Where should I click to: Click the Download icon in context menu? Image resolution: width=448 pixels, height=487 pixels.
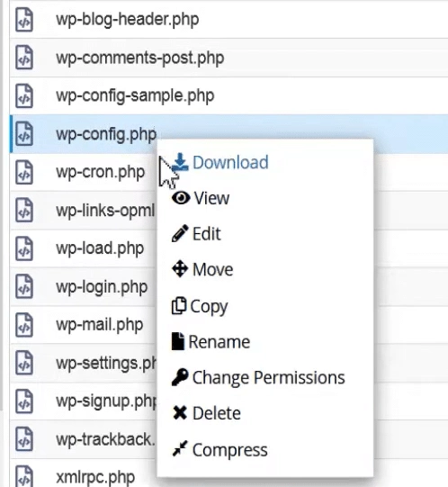(x=180, y=162)
